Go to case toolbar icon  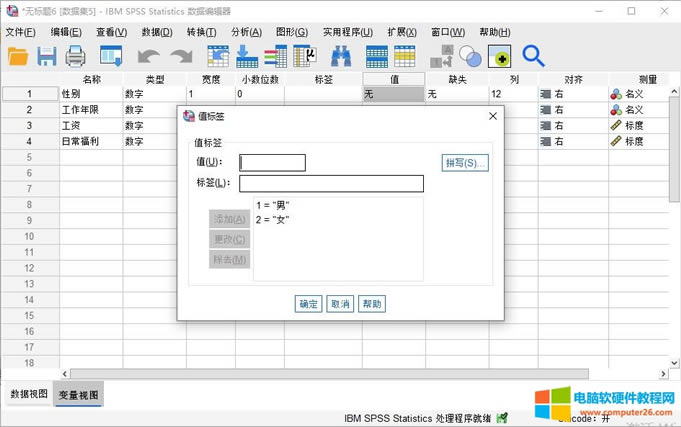pyautogui.click(x=218, y=56)
